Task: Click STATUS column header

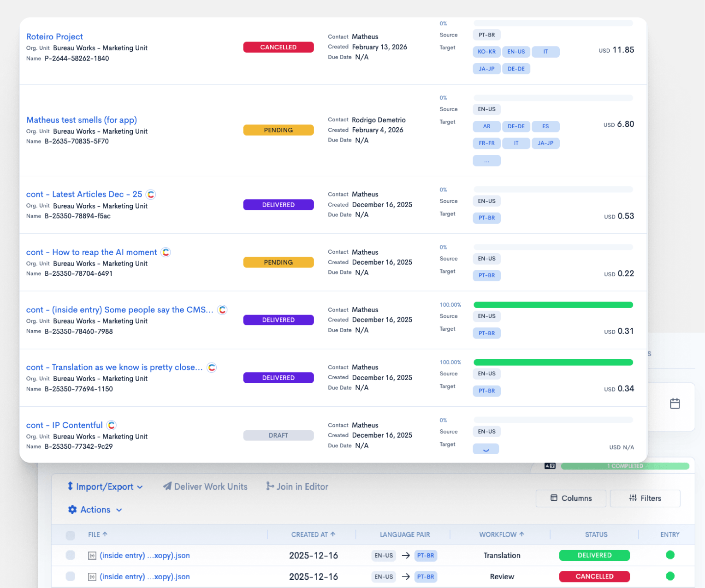Action: [x=596, y=535]
